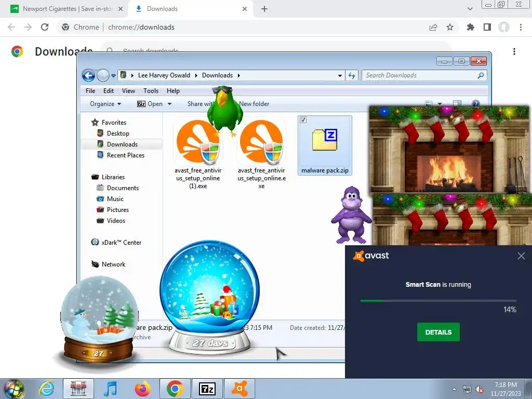Click New folder in toolbar
This screenshot has width=532, height=399.
[254, 104]
